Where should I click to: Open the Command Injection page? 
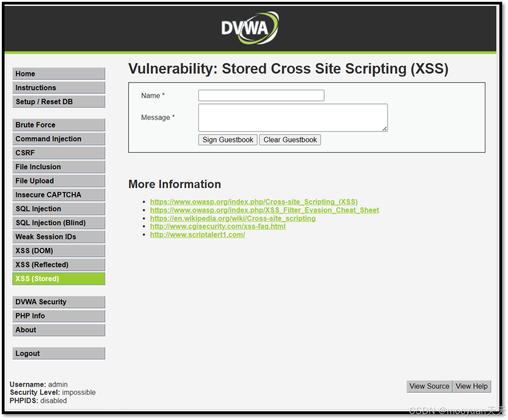59,139
